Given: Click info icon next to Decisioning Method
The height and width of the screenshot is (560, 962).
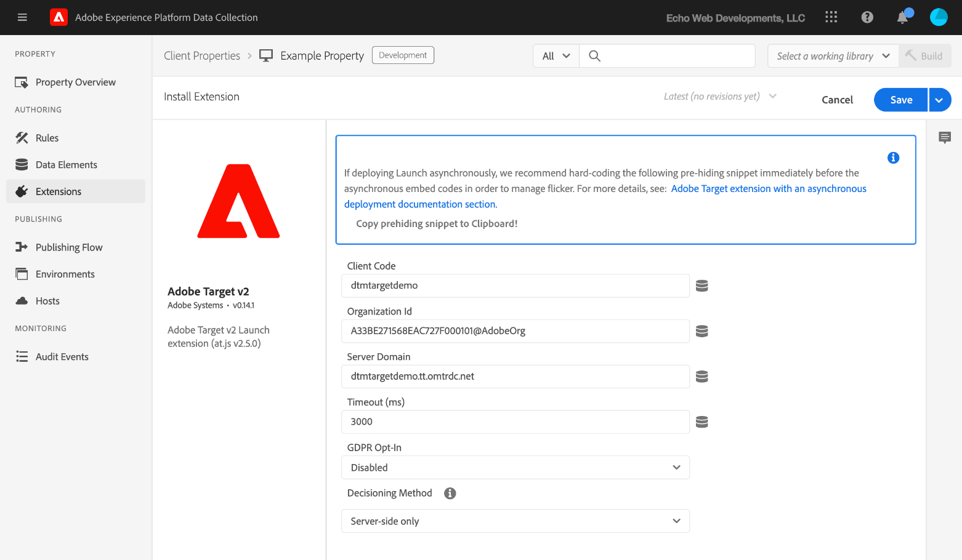Looking at the screenshot, I should [450, 493].
